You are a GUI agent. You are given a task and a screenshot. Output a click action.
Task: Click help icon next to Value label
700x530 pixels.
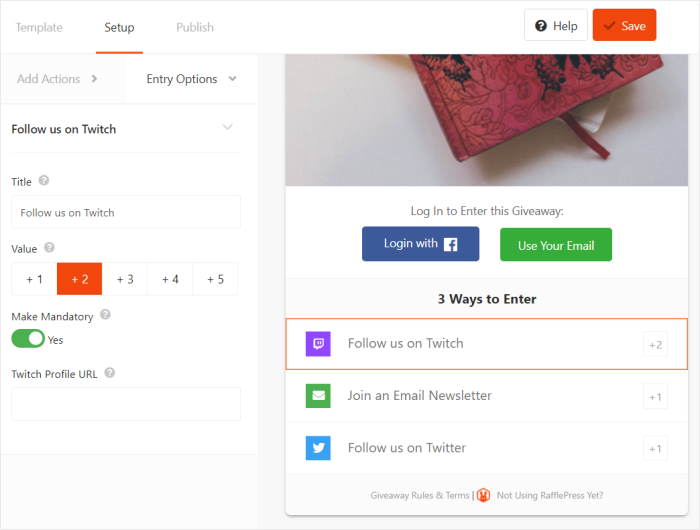click(x=50, y=247)
